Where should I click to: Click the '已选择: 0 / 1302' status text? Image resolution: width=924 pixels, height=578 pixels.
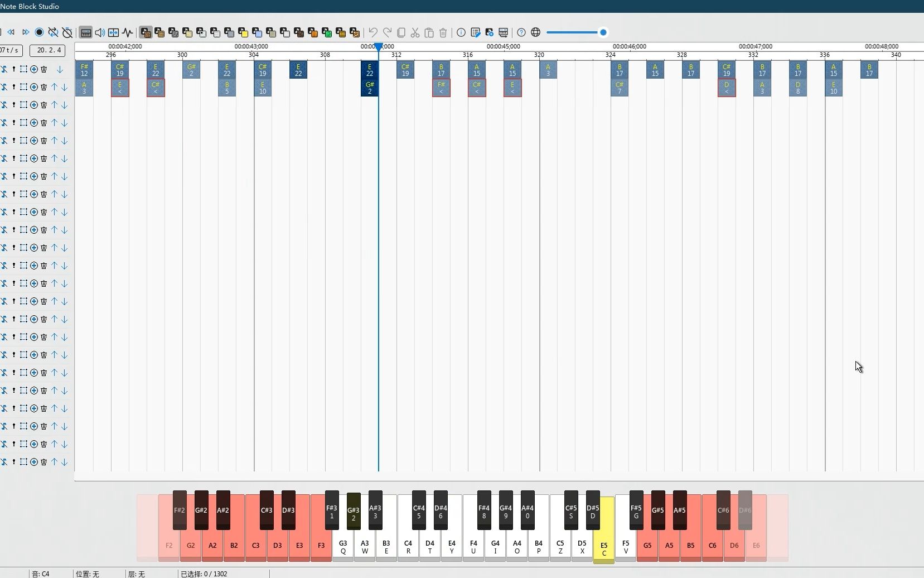204,574
